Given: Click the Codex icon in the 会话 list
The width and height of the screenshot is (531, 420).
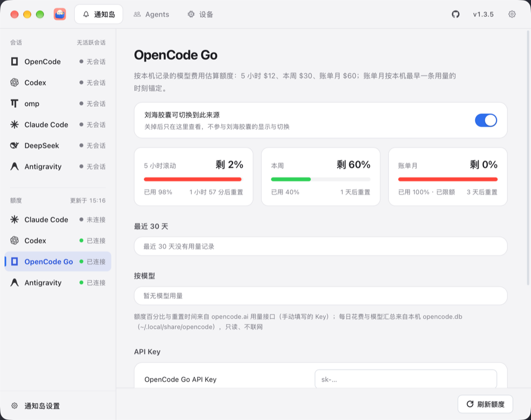Looking at the screenshot, I should (14, 83).
